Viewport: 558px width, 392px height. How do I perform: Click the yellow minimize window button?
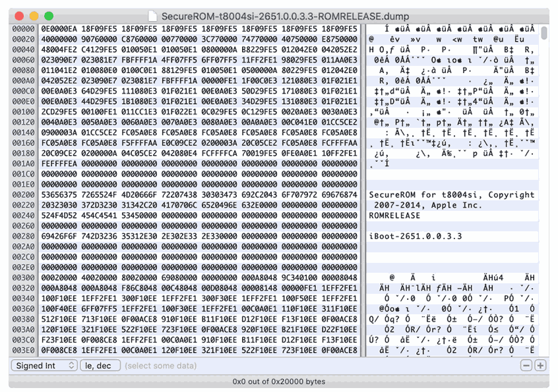(x=34, y=16)
